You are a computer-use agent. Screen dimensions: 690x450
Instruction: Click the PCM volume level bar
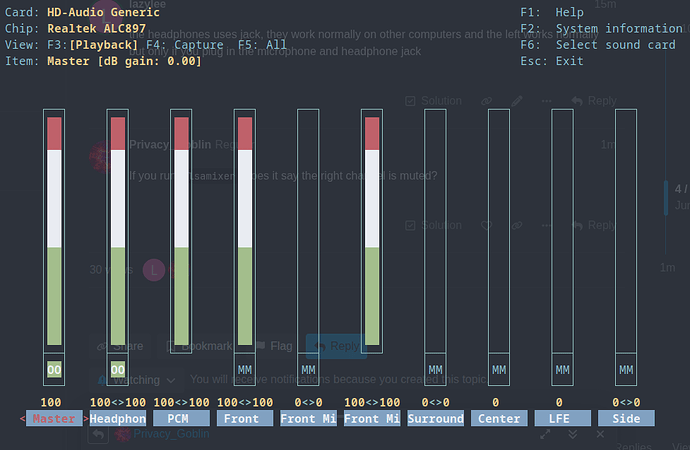pos(181,231)
